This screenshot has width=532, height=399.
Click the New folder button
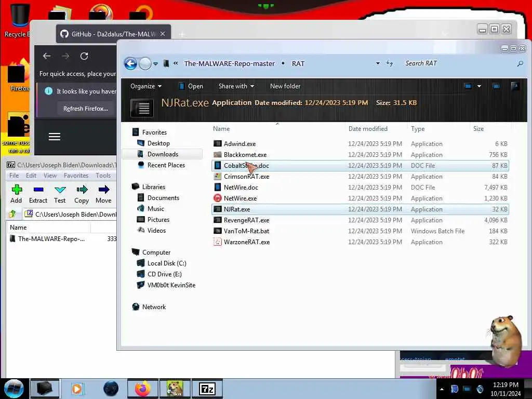point(285,86)
